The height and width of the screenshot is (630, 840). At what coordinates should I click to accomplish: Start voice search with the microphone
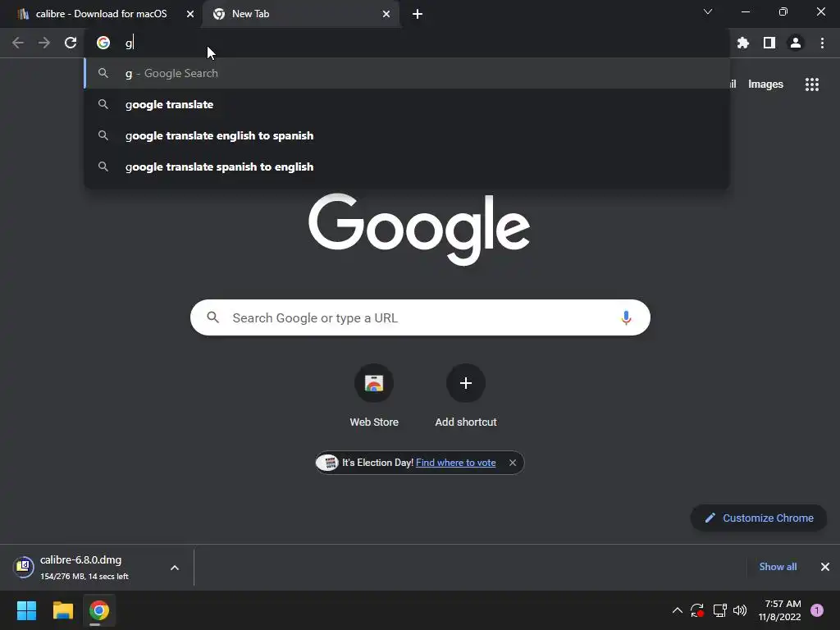[x=626, y=317]
